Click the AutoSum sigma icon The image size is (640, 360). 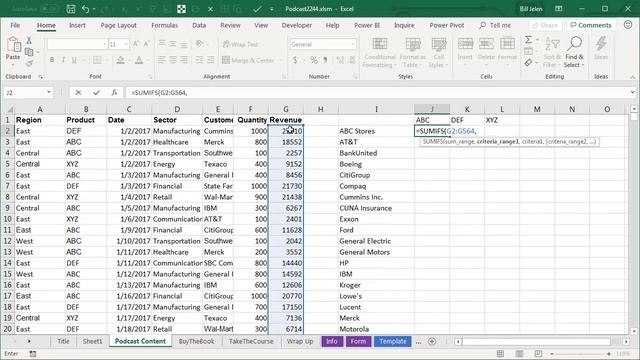(529, 40)
